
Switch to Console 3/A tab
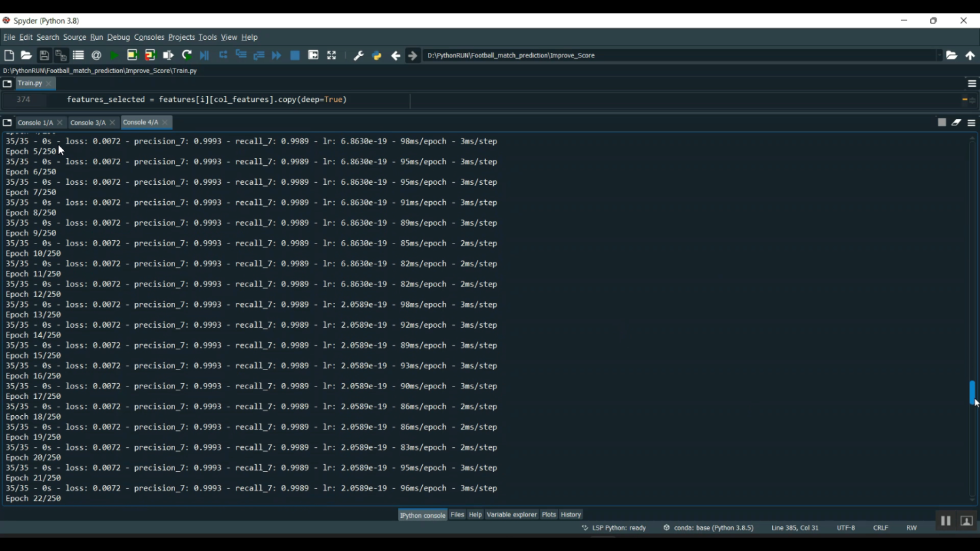point(88,123)
